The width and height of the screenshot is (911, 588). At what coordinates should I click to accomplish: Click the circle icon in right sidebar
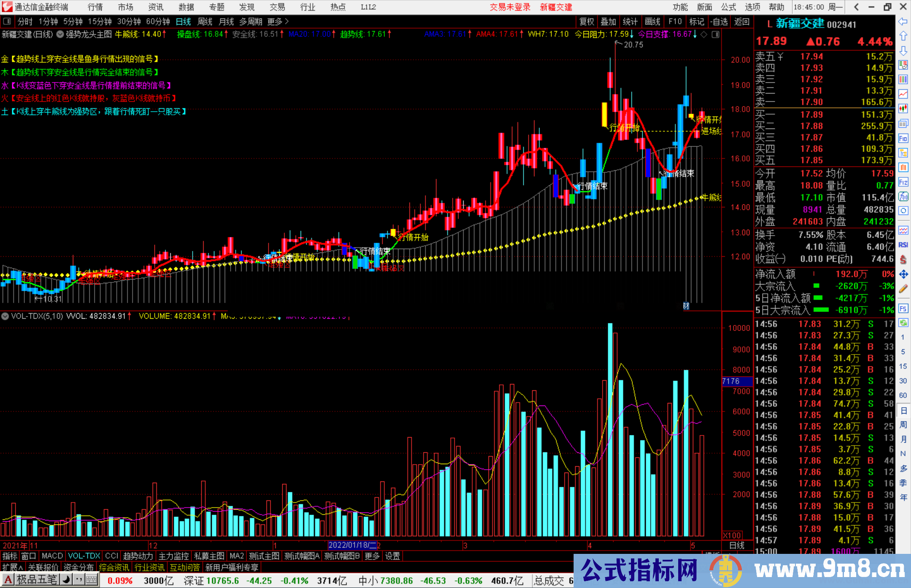[x=903, y=211]
